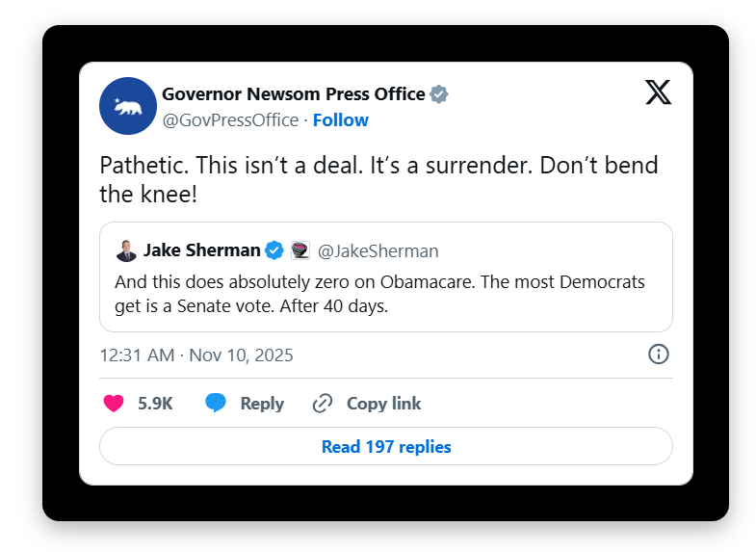Click Jake Sherman's profile picture
The width and height of the screenshot is (756, 552).
tap(126, 250)
